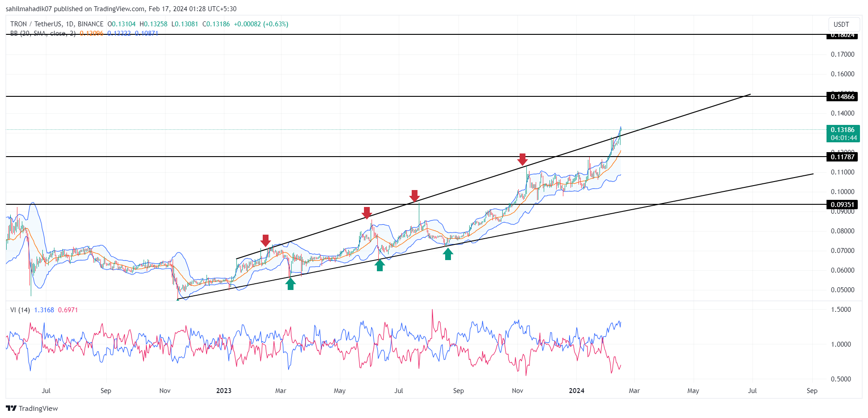Click the open value O0.13104
This screenshot has width=868, height=418.
121,24
